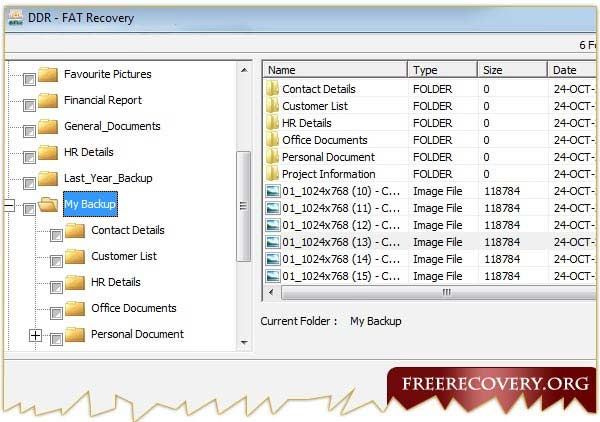Click the top-level HR Details folder icon in tree
Image resolution: width=600 pixels, height=422 pixels.
[48, 153]
